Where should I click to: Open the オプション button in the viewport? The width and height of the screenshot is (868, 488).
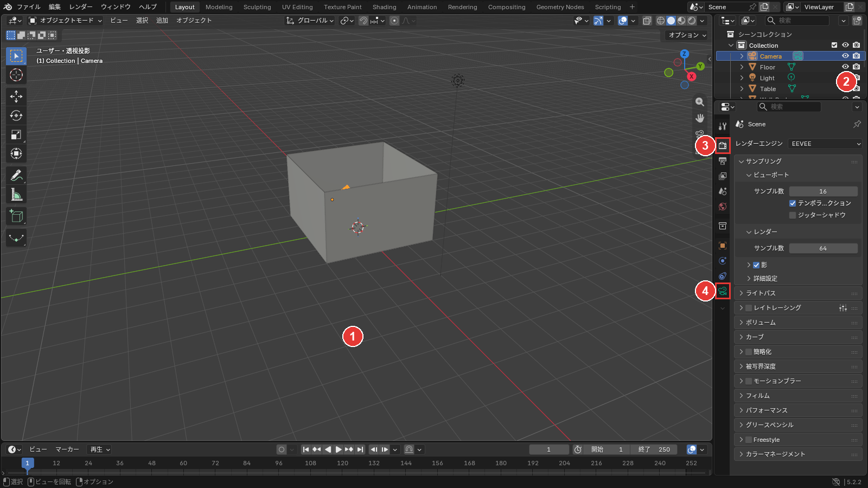tap(687, 35)
